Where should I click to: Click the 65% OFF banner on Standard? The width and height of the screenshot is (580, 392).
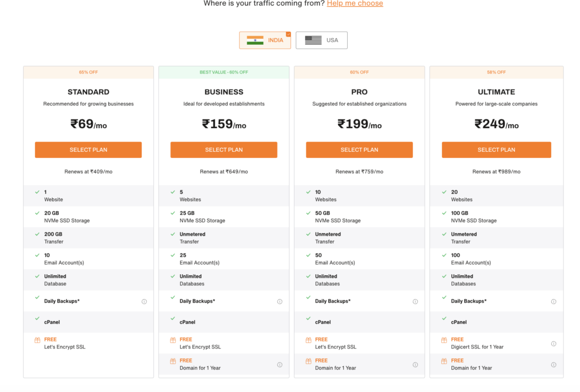[88, 73]
